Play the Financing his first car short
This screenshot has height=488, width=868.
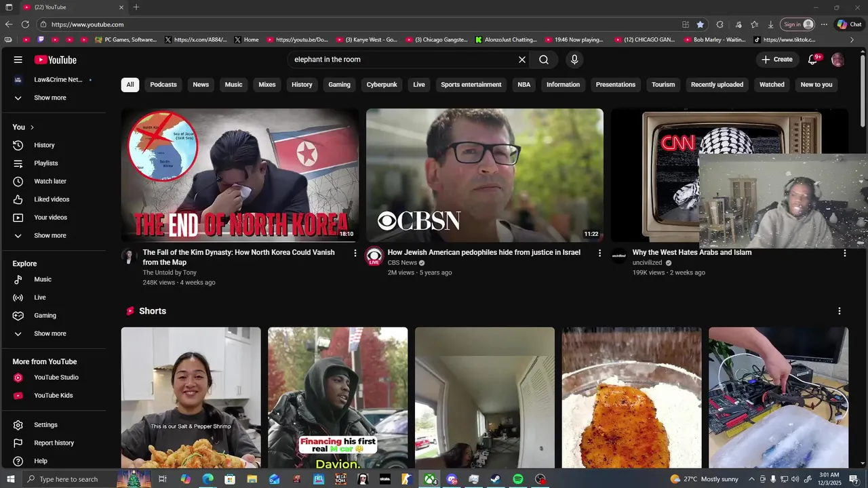tap(338, 398)
